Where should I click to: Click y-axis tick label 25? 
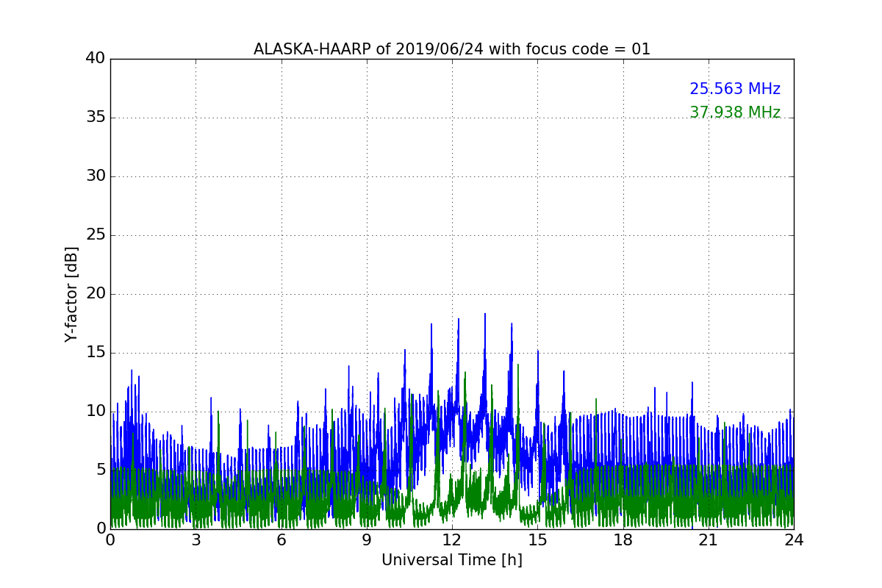tap(96, 235)
